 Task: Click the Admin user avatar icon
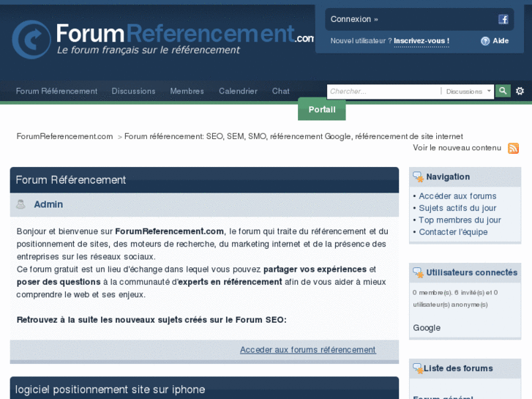click(x=20, y=204)
